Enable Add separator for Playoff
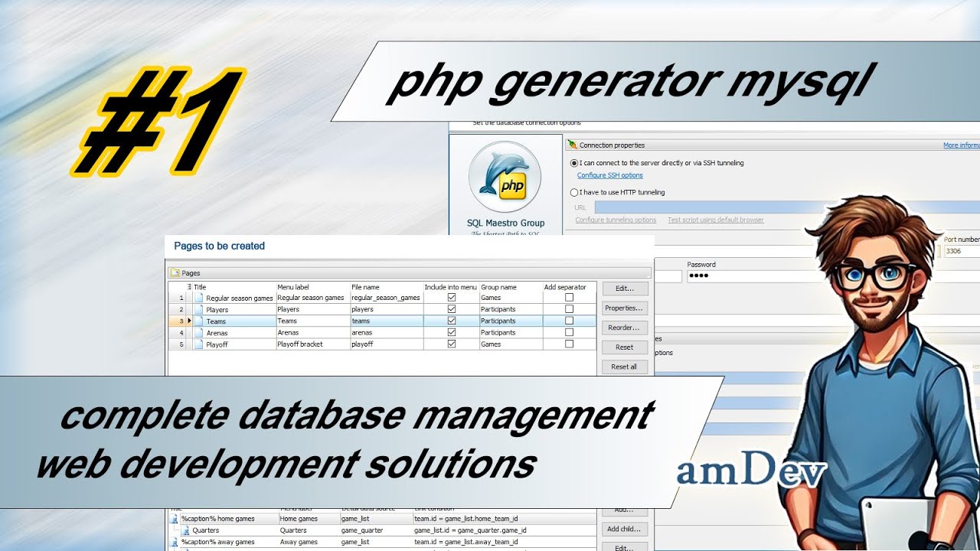This screenshot has width=980, height=551. tap(569, 344)
